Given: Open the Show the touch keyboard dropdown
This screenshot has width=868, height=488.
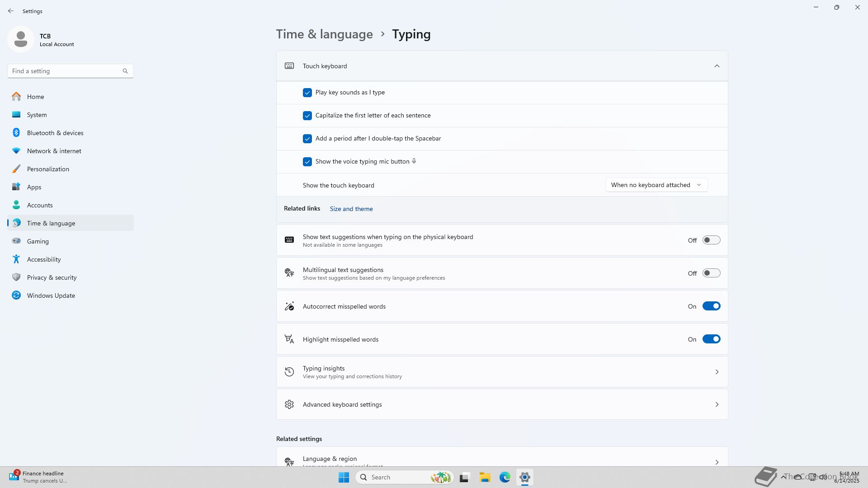Looking at the screenshot, I should coord(656,185).
